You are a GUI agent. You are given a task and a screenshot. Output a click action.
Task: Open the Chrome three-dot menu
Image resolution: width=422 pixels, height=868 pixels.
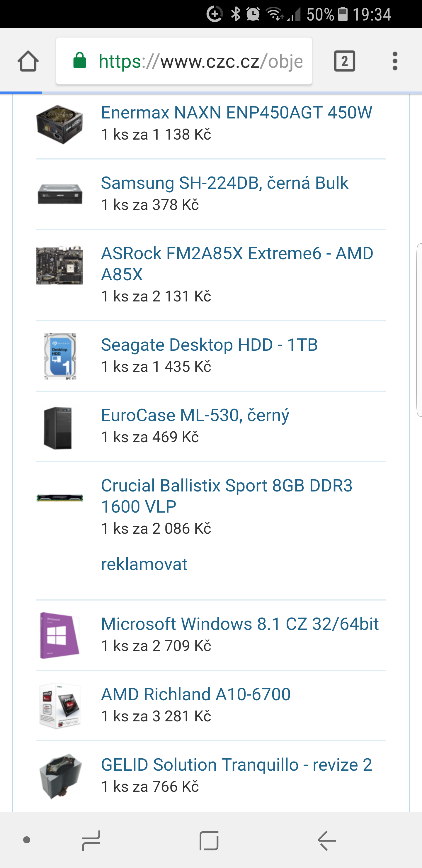[395, 61]
